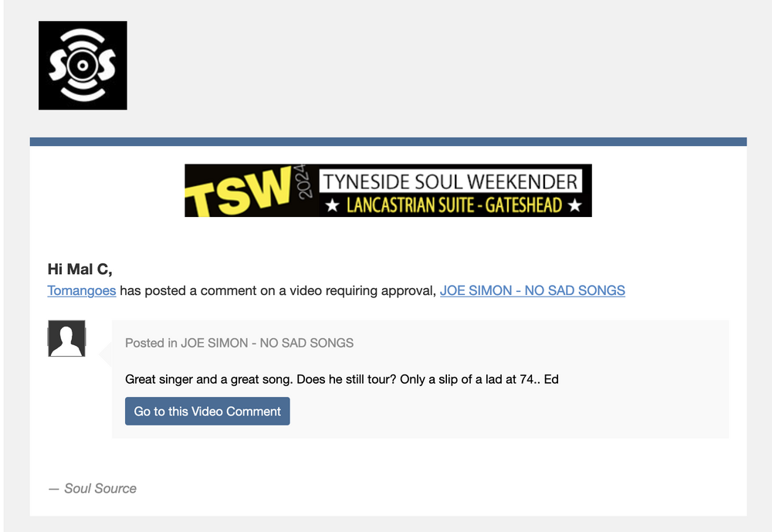Click the comment text about Joe Simon

coord(342,379)
